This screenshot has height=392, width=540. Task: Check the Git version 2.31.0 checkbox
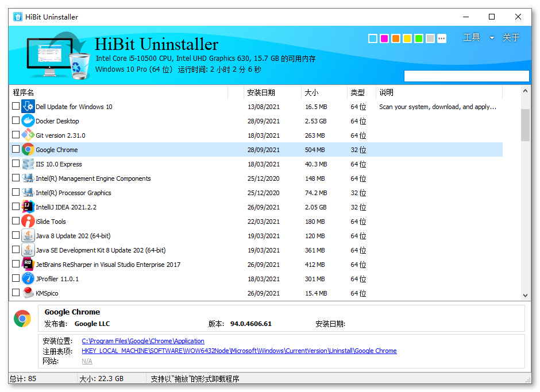tap(16, 134)
